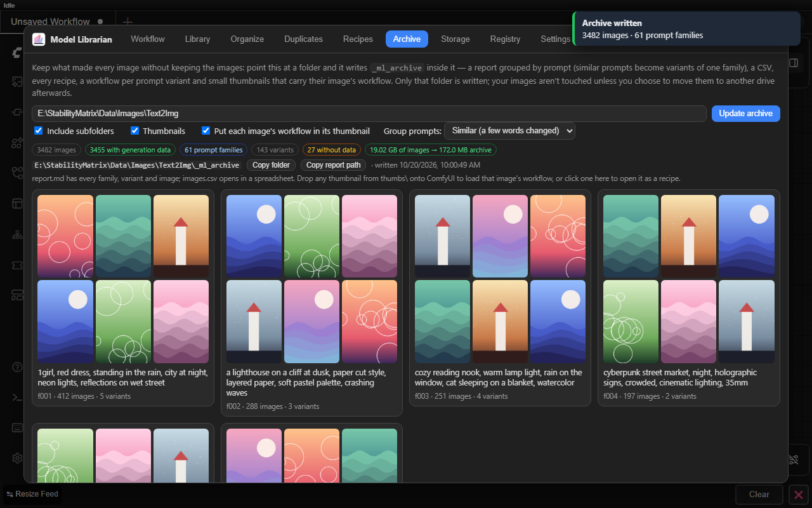Screen dimensions: 812x508
Task: Open the lighthouse thumbnail in family f002
Action: coord(254,321)
